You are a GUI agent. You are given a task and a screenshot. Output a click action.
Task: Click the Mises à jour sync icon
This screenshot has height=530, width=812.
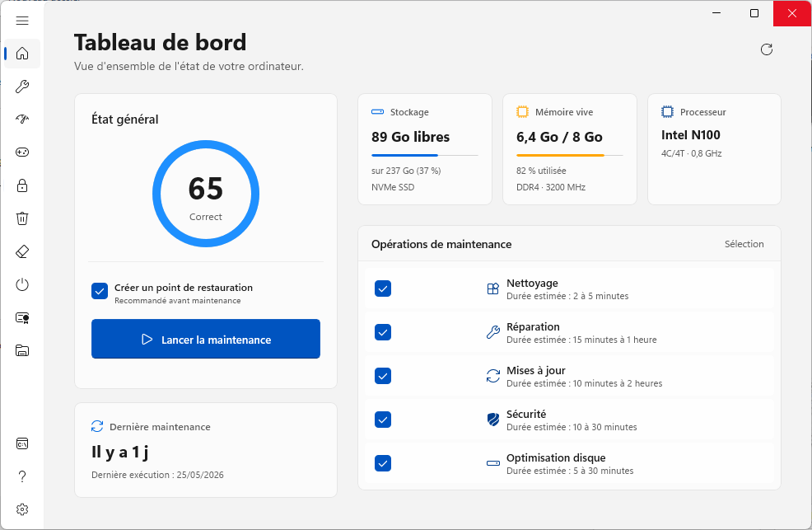tap(493, 376)
